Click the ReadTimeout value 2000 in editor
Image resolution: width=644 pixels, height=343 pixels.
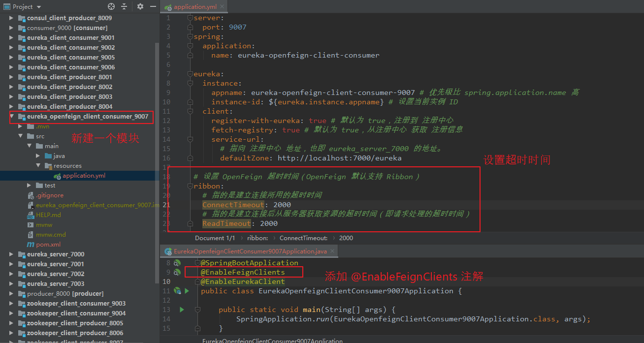click(269, 223)
